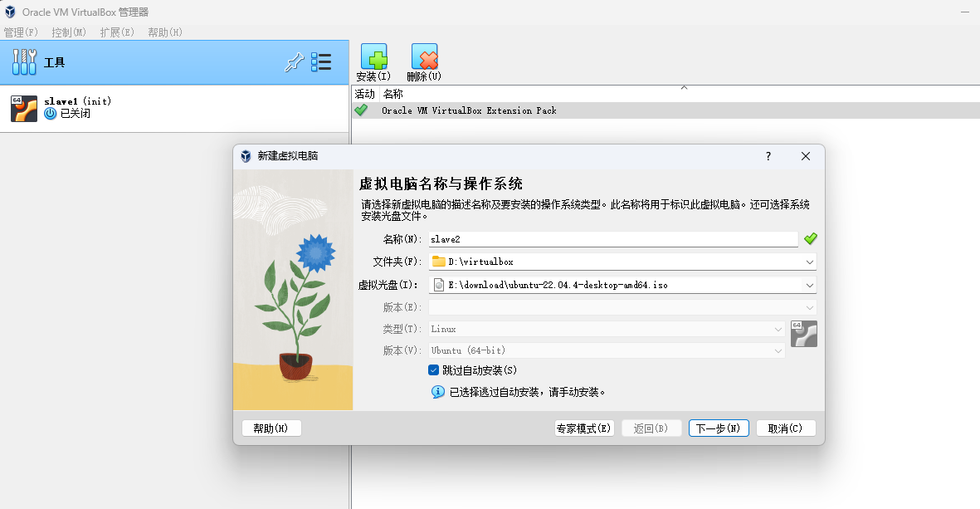Screen dimensions: 980x509
Task: Select the Oracle VM VirtualBox Extension Pack row
Action: coord(666,110)
